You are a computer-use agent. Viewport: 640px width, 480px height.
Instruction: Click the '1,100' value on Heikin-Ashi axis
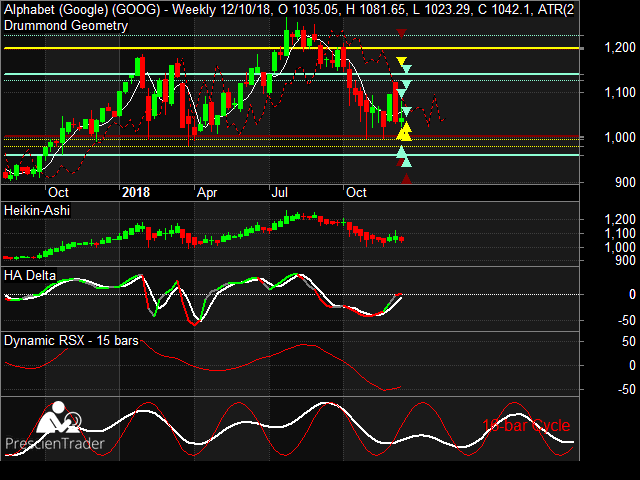click(620, 233)
